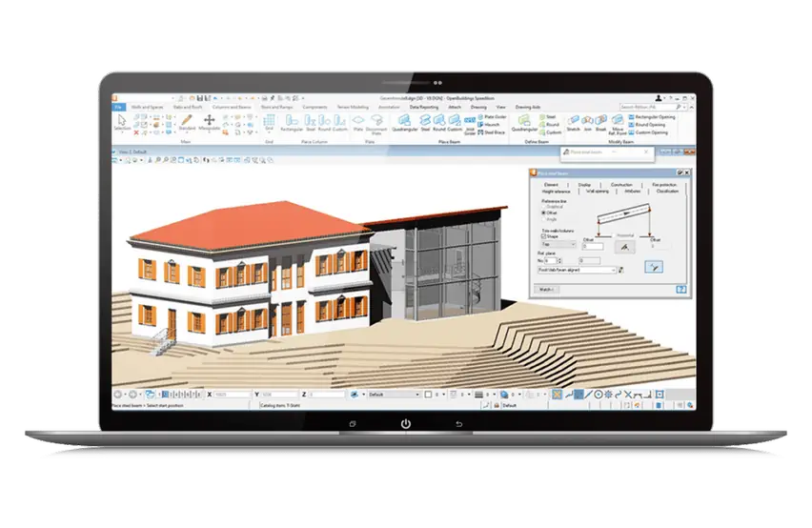812x528 pixels.
Task: Select the Document Plate tool
Action: click(376, 124)
